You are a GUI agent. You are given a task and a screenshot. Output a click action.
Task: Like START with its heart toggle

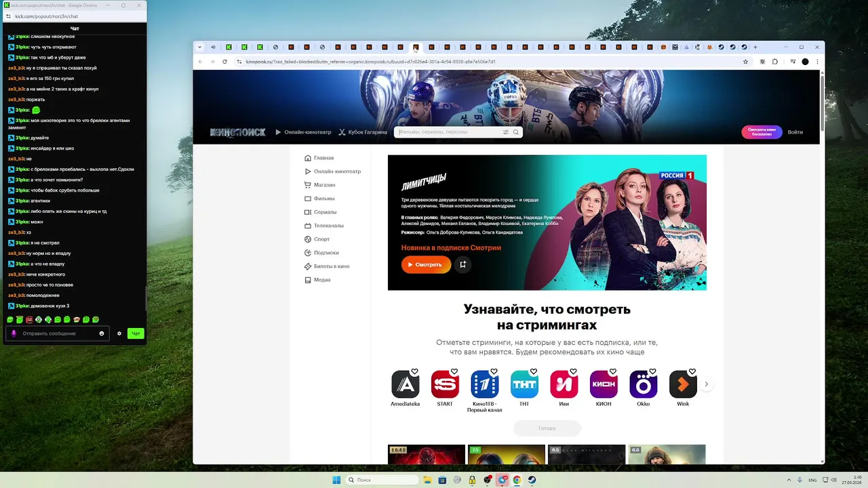click(x=454, y=371)
